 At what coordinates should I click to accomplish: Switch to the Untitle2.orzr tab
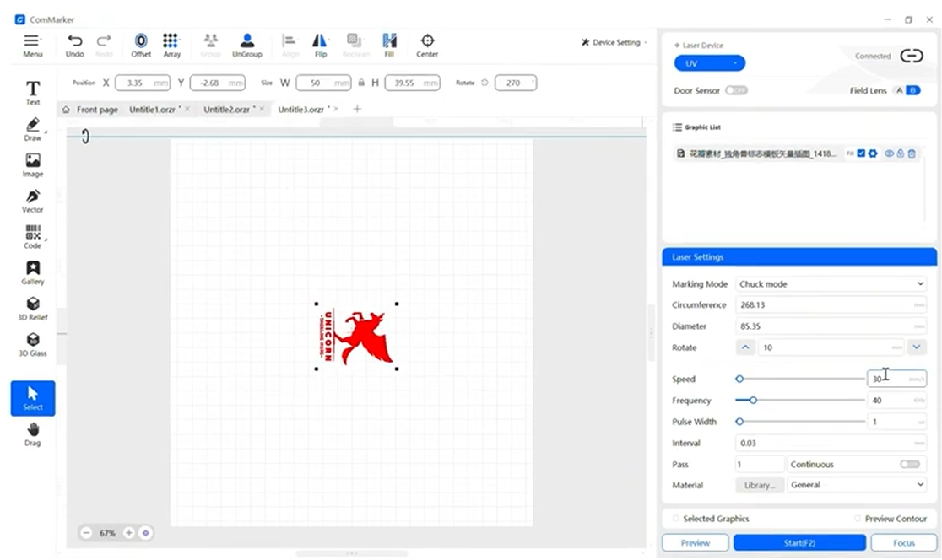click(x=228, y=110)
